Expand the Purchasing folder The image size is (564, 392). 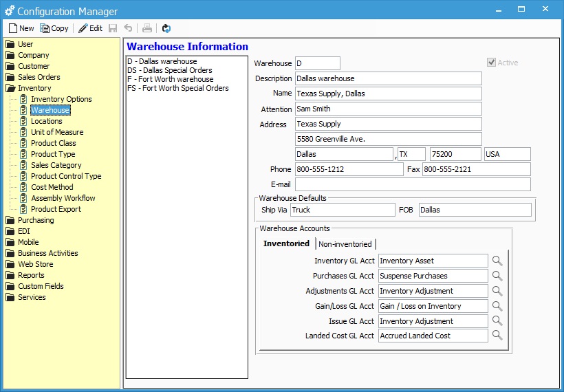click(x=10, y=220)
